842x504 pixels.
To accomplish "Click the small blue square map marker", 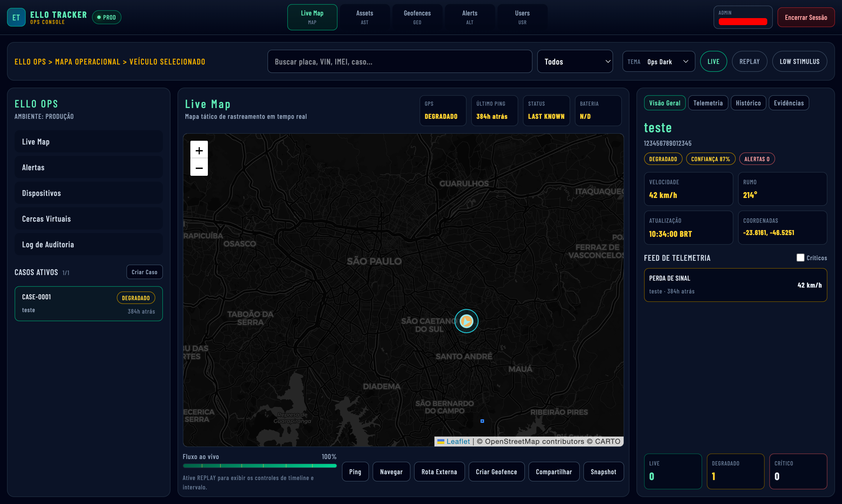I will pos(482,421).
